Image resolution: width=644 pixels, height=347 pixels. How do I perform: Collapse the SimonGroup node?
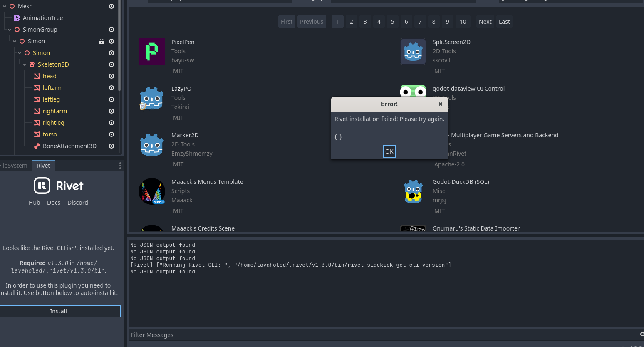10,30
